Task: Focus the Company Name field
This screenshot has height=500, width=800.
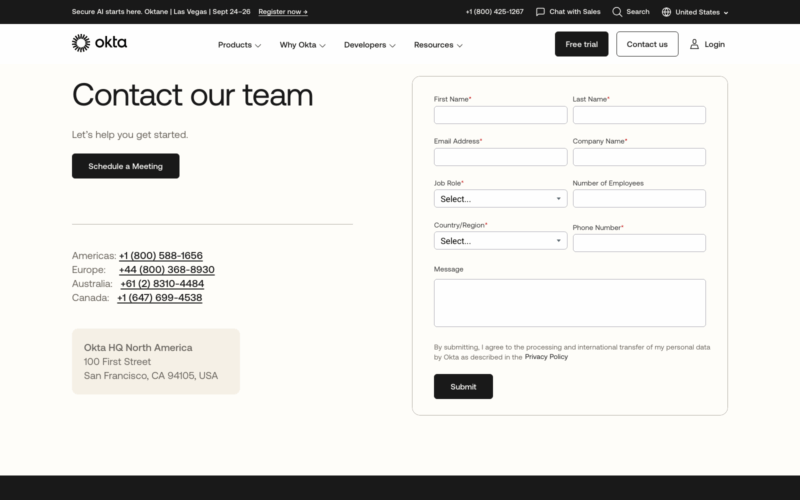Action: pyautogui.click(x=639, y=157)
